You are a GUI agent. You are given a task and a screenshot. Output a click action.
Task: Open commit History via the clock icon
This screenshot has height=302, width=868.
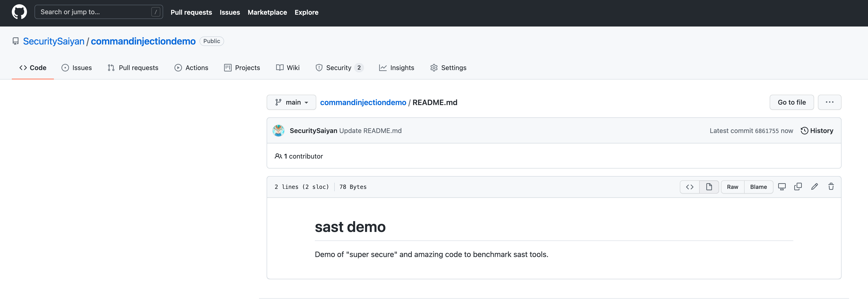[805, 131]
